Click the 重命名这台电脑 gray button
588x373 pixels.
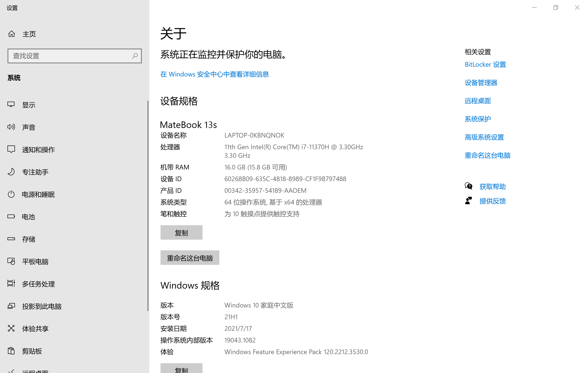[190, 258]
